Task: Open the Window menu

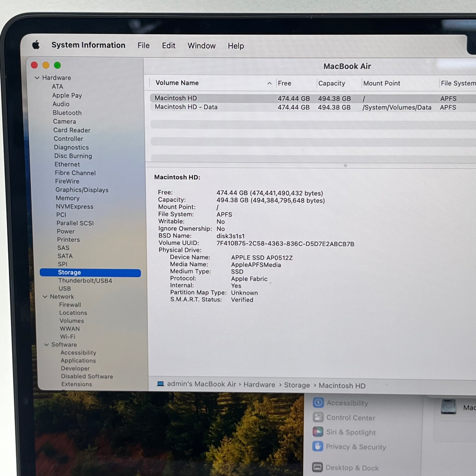Action: pyautogui.click(x=202, y=46)
